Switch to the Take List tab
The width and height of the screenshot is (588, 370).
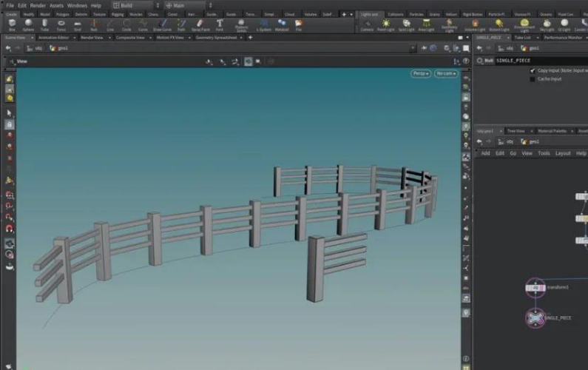click(522, 38)
